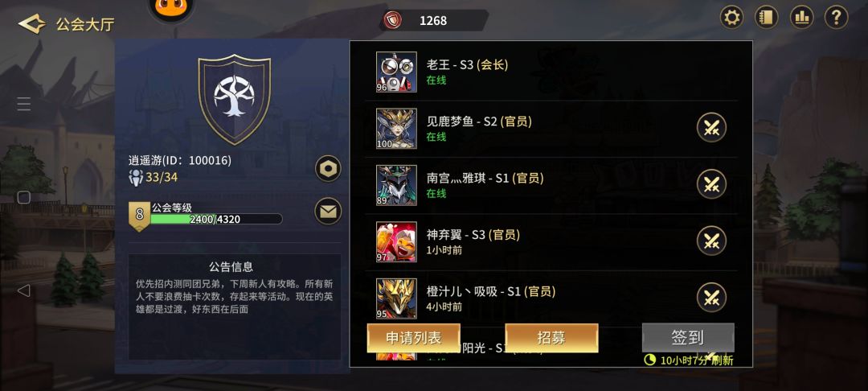Challenge 橙汁儿丶吸吸 with crossed swords icon
The width and height of the screenshot is (868, 391).
pyautogui.click(x=711, y=297)
